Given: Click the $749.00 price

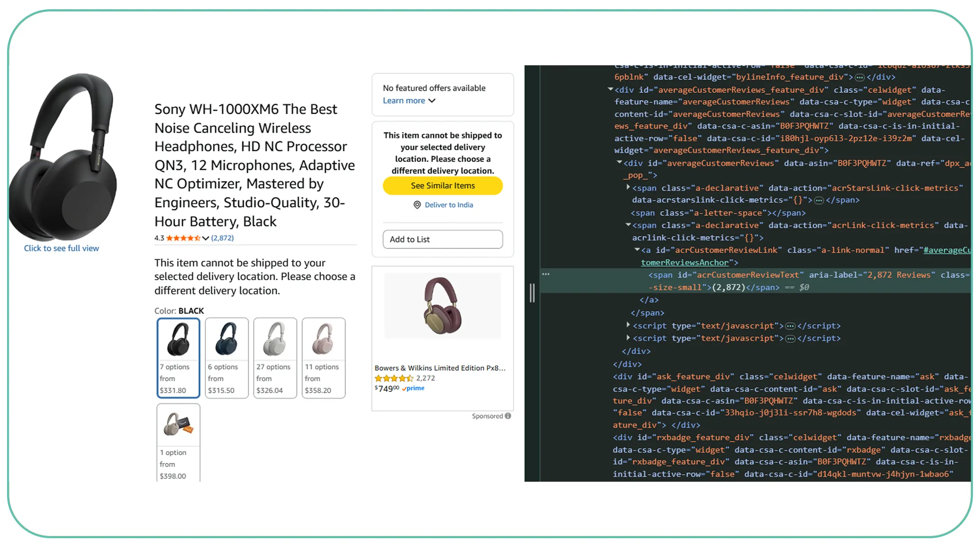Looking at the screenshot, I should pyautogui.click(x=387, y=389).
